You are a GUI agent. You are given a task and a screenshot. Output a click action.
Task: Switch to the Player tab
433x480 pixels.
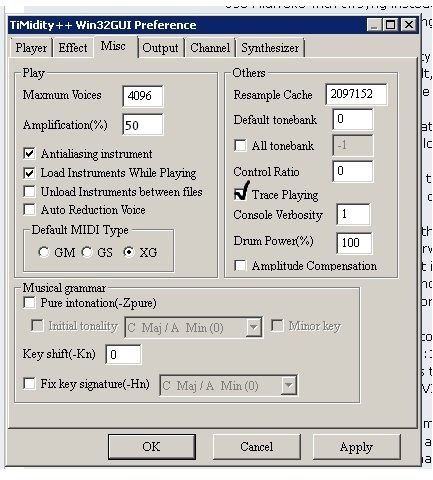pos(31,48)
